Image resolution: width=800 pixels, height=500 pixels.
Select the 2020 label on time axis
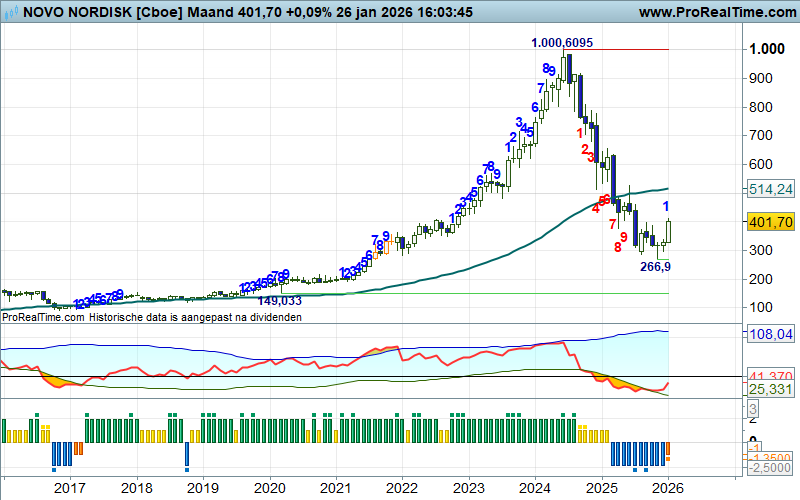click(x=269, y=488)
